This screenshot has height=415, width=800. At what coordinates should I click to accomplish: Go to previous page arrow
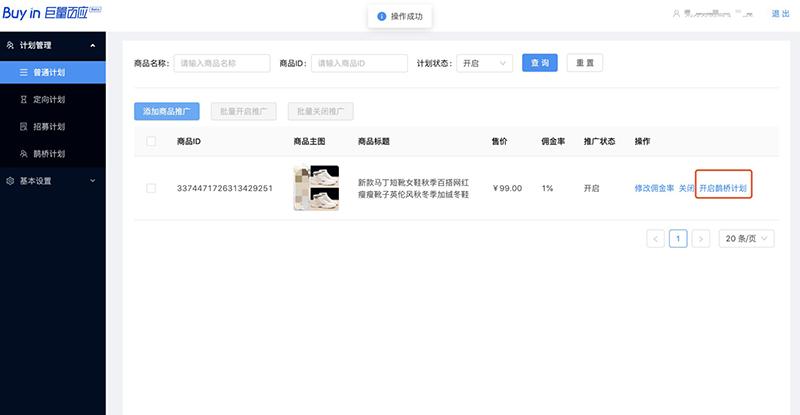655,239
